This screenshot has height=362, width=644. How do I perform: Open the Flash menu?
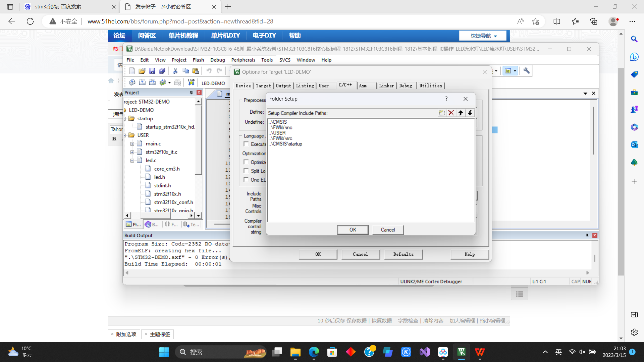coord(198,60)
